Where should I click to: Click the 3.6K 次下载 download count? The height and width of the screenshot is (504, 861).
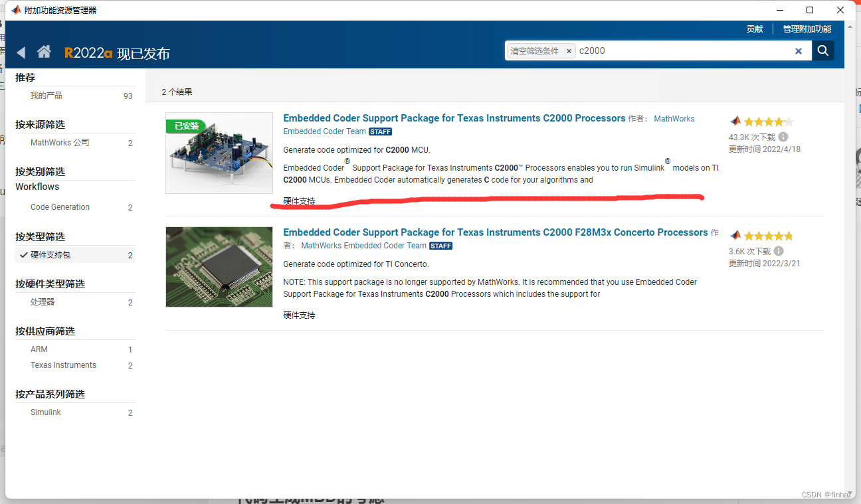pos(750,251)
